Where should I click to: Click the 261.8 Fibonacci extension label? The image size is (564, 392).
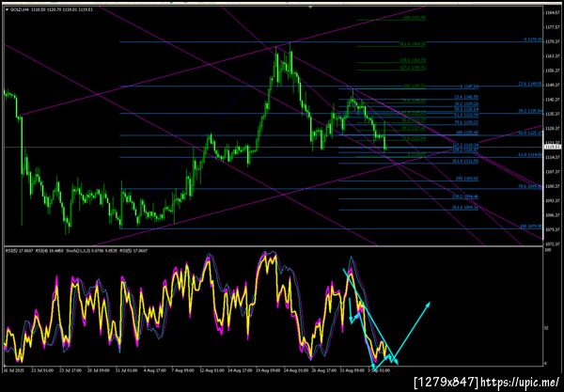pos(465,208)
